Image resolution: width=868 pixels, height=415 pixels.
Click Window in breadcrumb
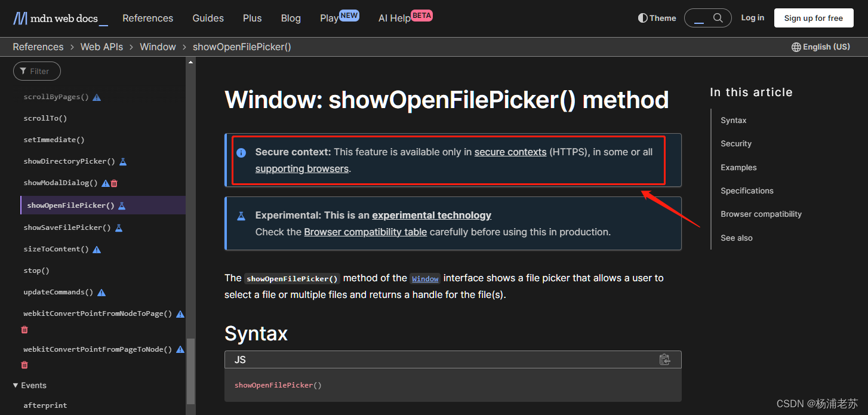158,47
